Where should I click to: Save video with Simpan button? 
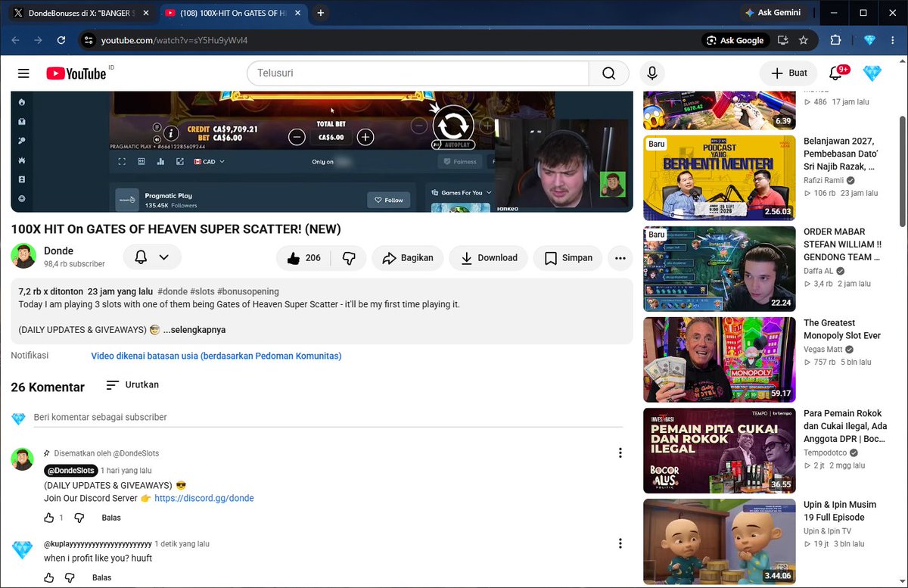pos(567,258)
